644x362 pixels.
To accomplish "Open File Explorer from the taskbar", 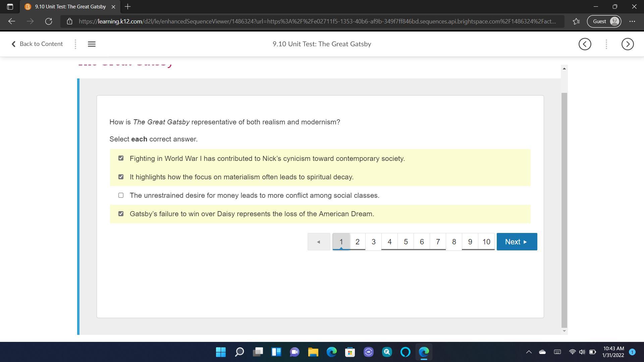I will click(313, 352).
